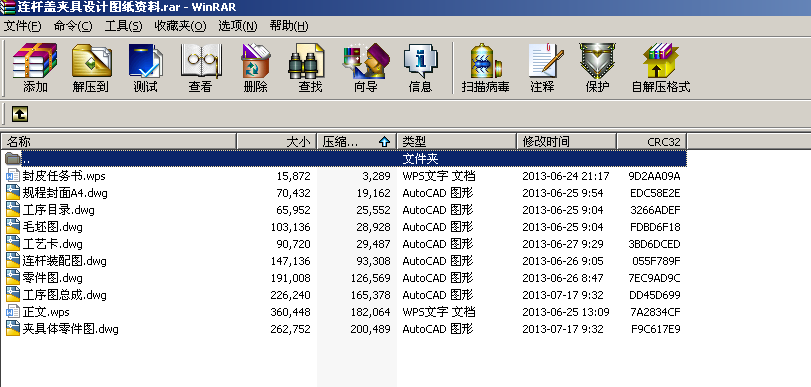Select file name 连杆装配图.dwg
Viewport: 811px width, 387px height.
[x=64, y=261]
